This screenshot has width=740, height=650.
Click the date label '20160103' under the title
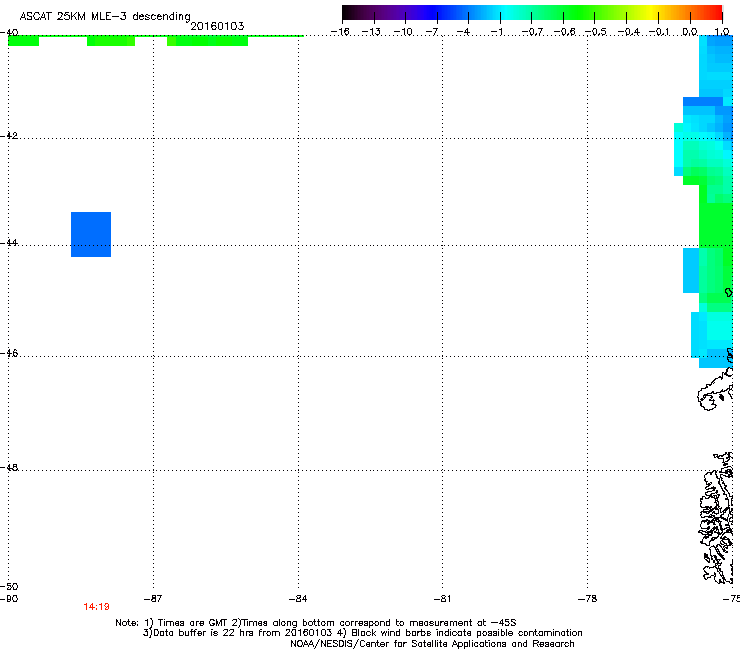[x=217, y=26]
